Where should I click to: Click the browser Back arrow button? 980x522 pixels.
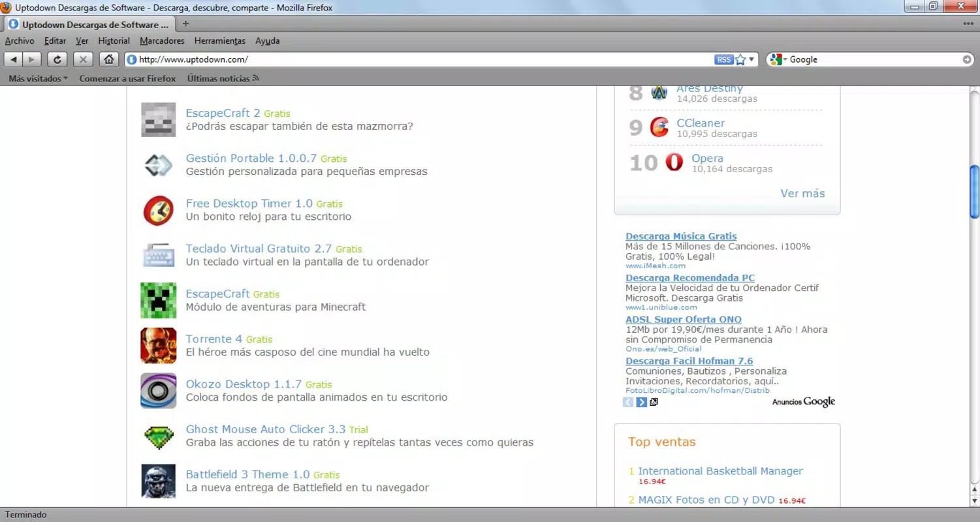coord(14,59)
